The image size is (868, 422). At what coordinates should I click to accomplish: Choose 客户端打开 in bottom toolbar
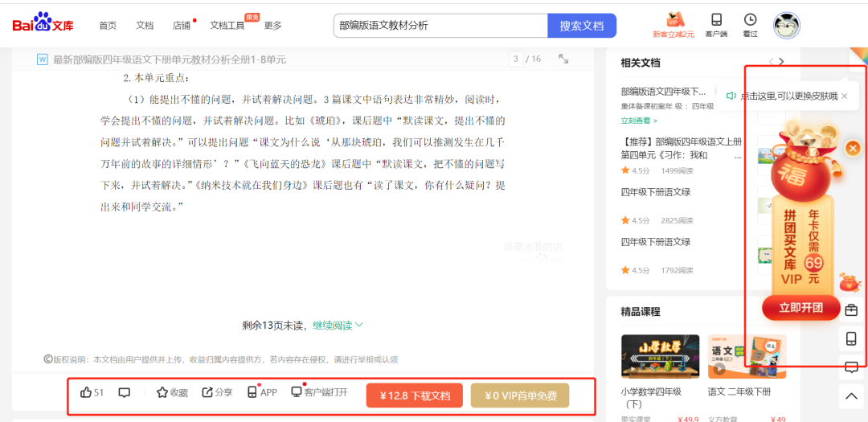click(x=319, y=392)
